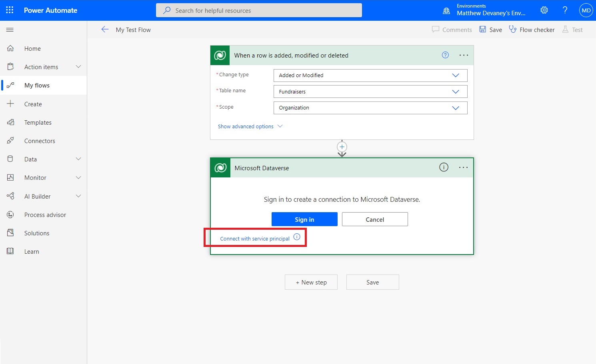The width and height of the screenshot is (596, 364).
Task: Click inside the search for helpful resources field
Action: click(x=259, y=10)
